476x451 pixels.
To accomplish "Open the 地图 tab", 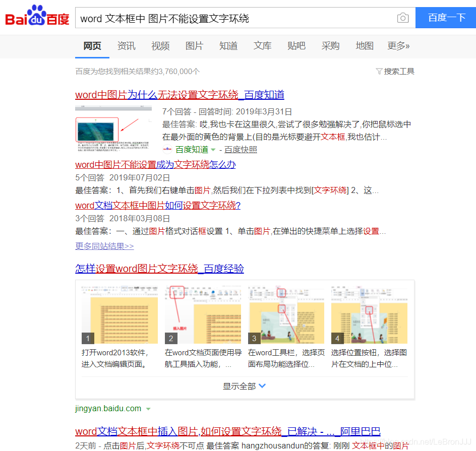I will (364, 46).
